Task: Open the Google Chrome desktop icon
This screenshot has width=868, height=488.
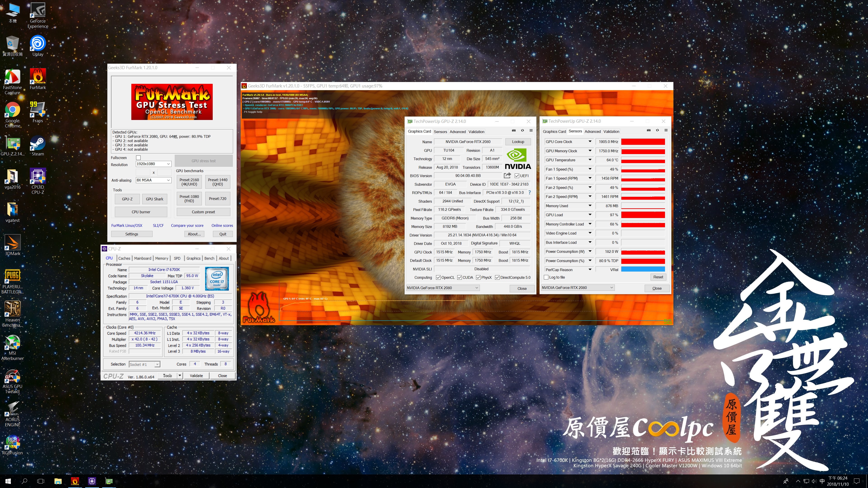Action: point(12,115)
